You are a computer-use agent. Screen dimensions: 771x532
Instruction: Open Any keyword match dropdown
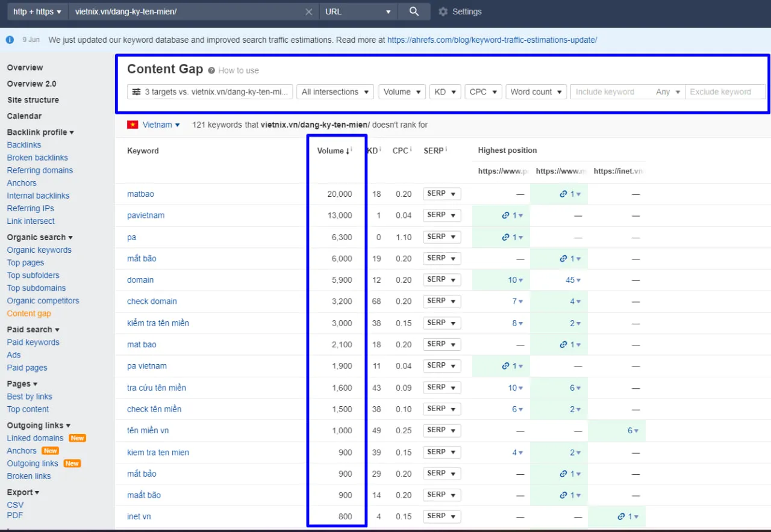coord(669,91)
